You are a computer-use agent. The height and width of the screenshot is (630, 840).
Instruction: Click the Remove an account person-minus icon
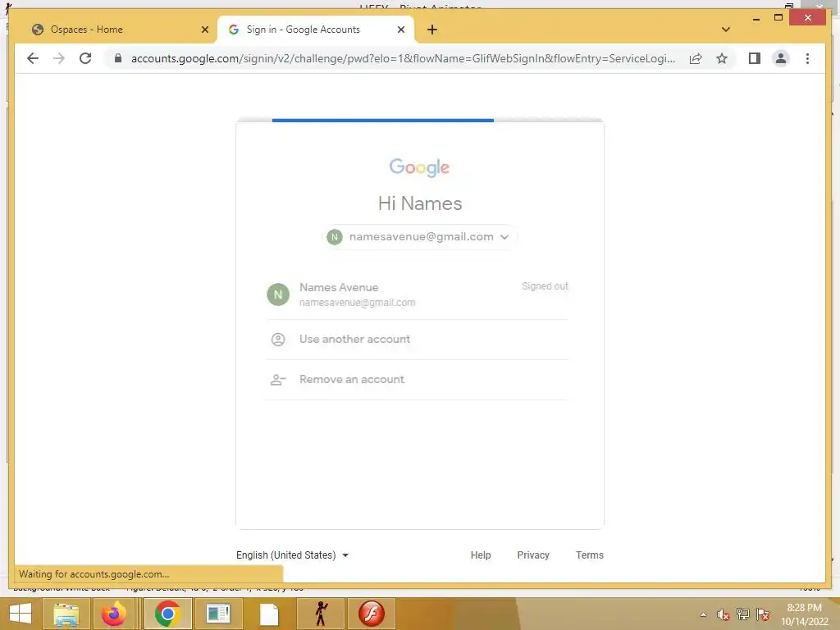(278, 381)
